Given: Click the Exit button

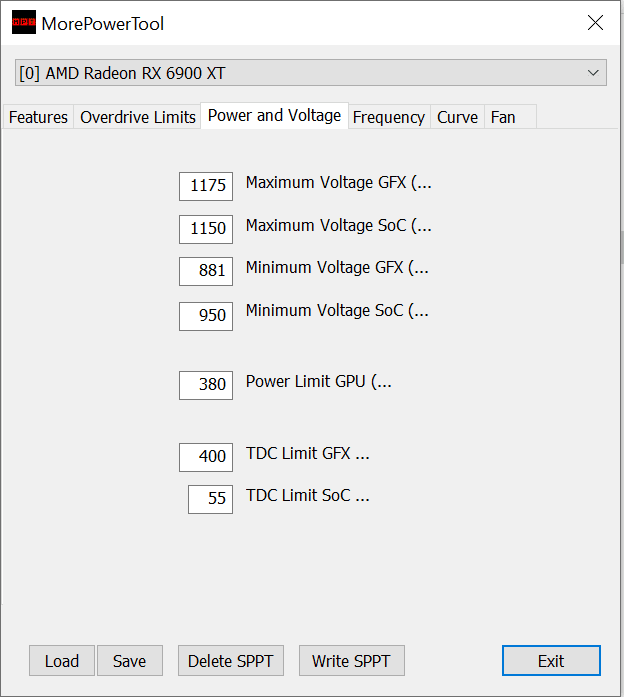Looking at the screenshot, I should coord(551,661).
